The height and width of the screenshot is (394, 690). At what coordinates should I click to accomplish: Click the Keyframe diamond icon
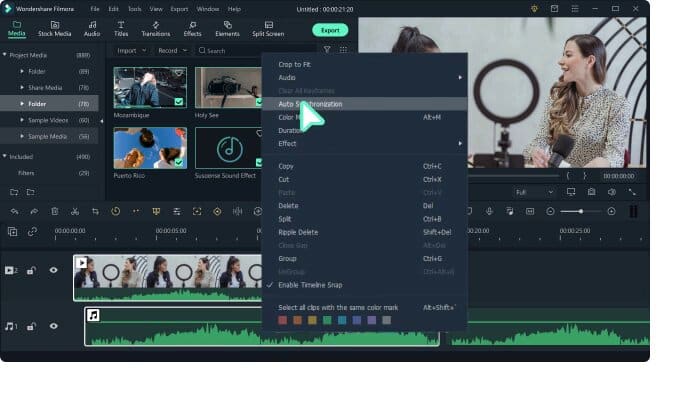tap(217, 212)
